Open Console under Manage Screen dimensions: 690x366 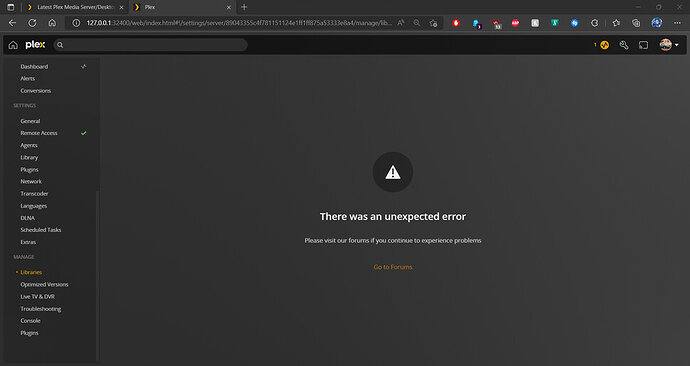30,321
